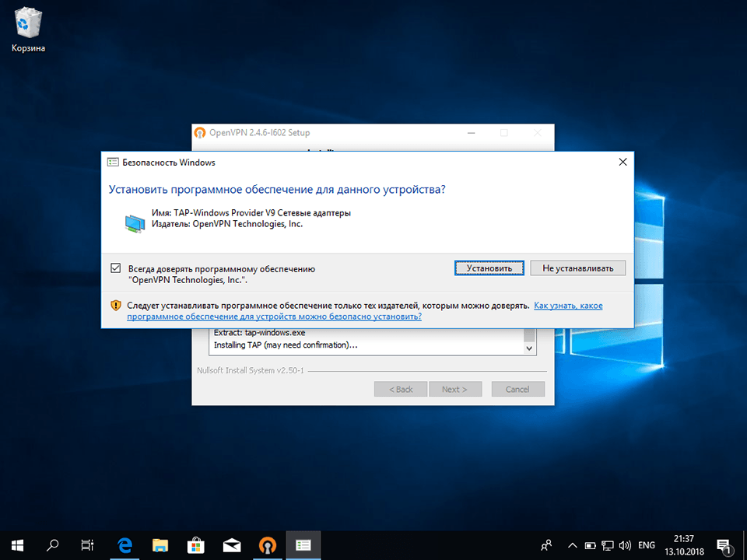747x560 pixels.
Task: Click the network adapter device icon
Action: tap(135, 223)
